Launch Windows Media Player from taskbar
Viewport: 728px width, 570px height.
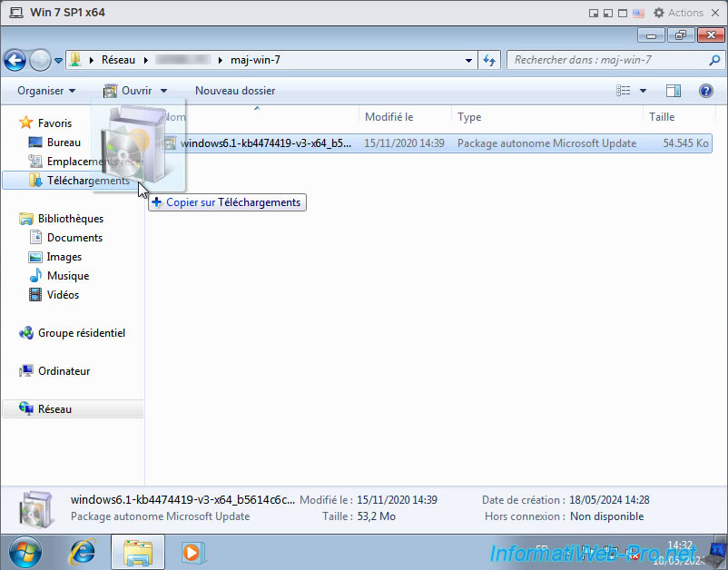(x=192, y=551)
